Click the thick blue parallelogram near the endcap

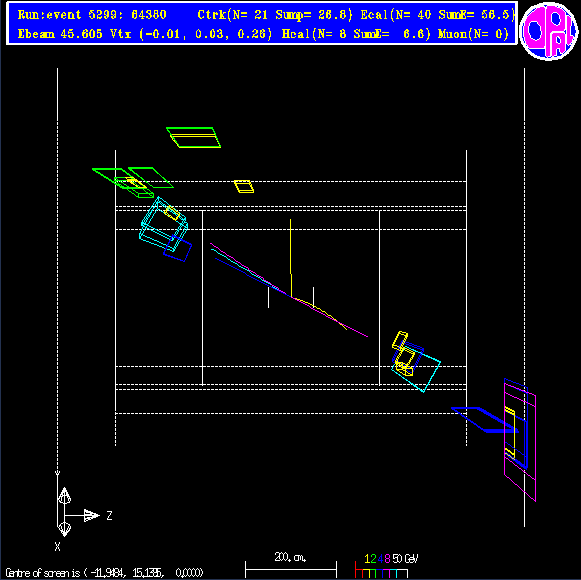485,420
